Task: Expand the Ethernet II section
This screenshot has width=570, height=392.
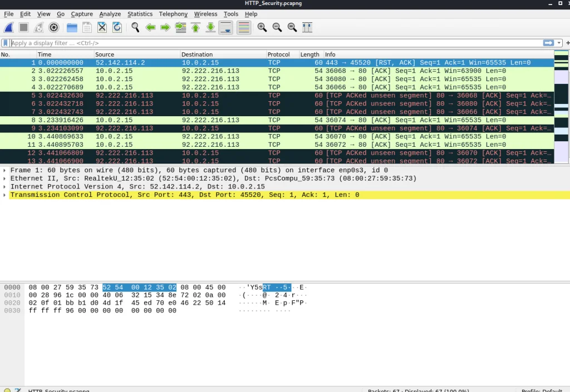Action: point(5,179)
